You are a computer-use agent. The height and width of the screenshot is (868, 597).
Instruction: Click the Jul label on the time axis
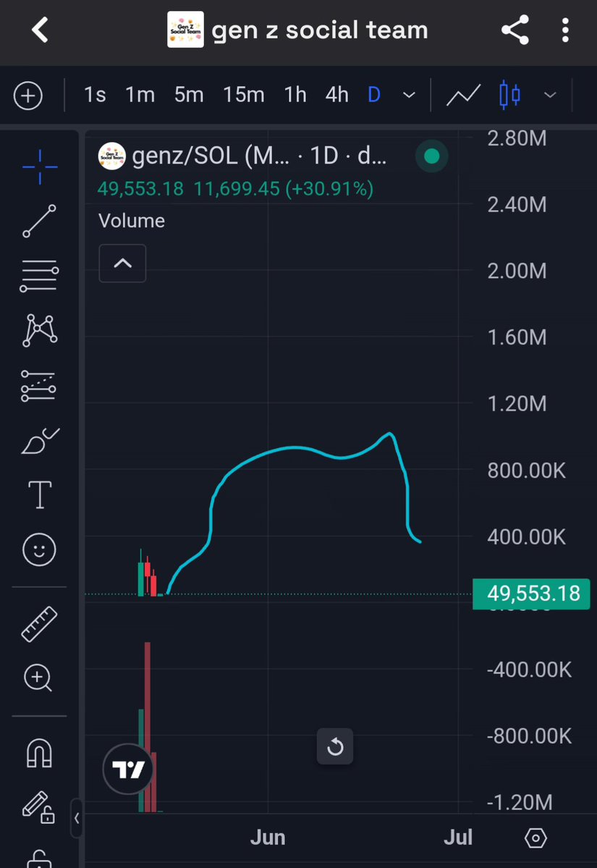click(x=458, y=838)
